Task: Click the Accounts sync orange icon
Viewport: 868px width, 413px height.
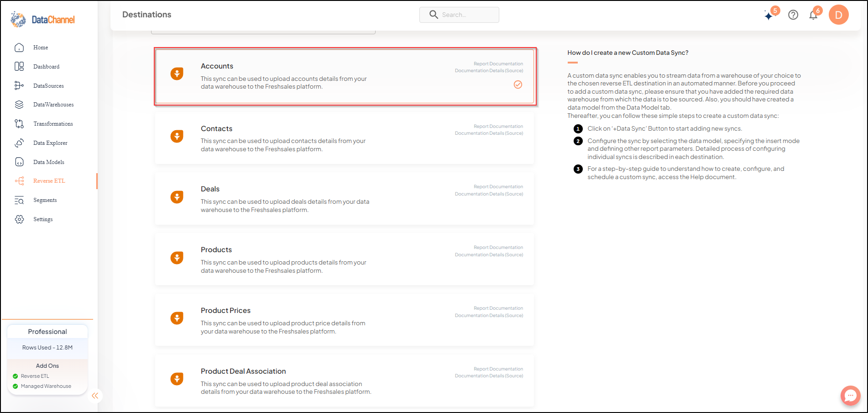Action: pos(177,74)
